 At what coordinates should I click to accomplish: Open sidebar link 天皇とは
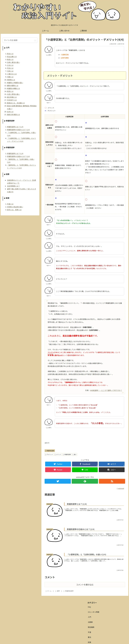pyautogui.click(x=10, y=204)
